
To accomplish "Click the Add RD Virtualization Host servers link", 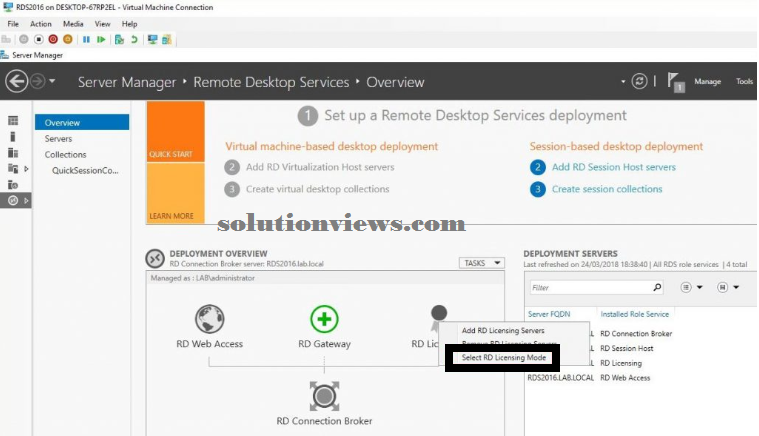I will 320,167.
